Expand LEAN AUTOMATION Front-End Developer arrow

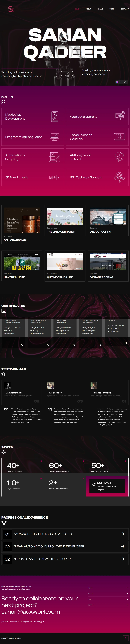click(122, 546)
